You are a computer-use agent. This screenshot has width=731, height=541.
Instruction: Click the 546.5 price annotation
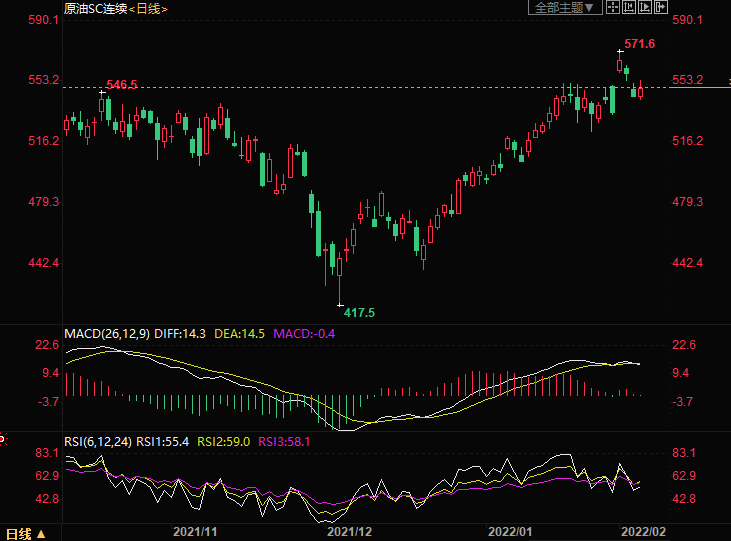121,86
